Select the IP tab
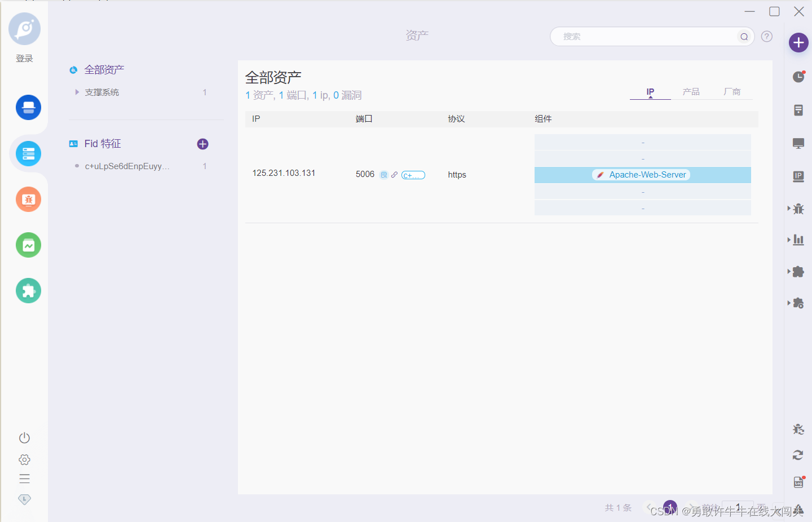The image size is (812, 522). (650, 92)
